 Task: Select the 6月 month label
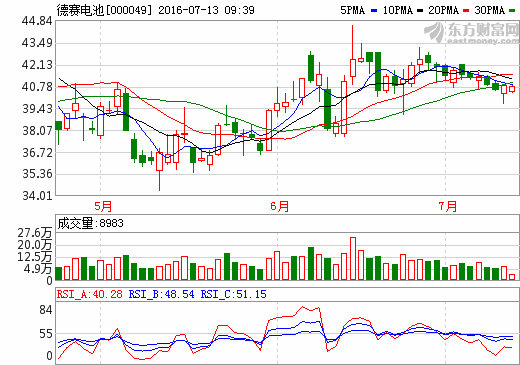(279, 206)
